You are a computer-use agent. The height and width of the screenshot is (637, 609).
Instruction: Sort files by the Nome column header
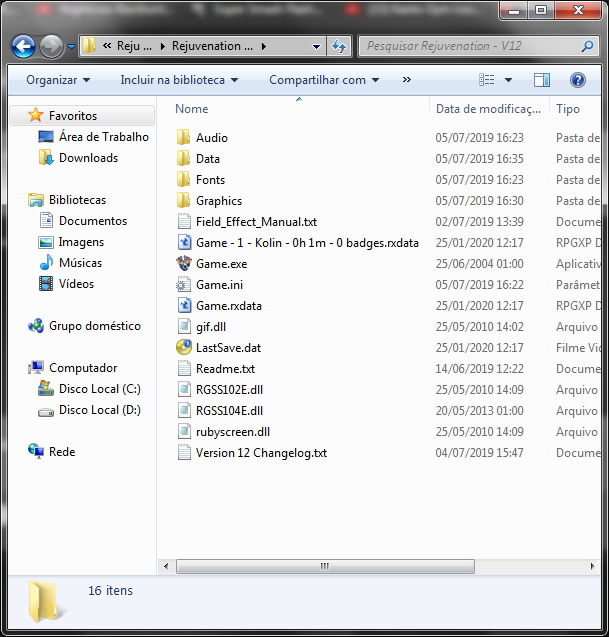[x=192, y=109]
